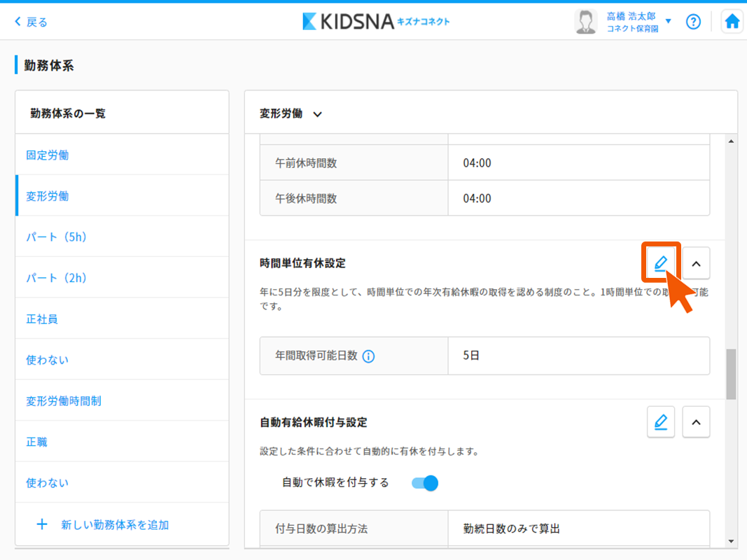This screenshot has width=747, height=560.
Task: Click the user avatar picture
Action: [585, 22]
